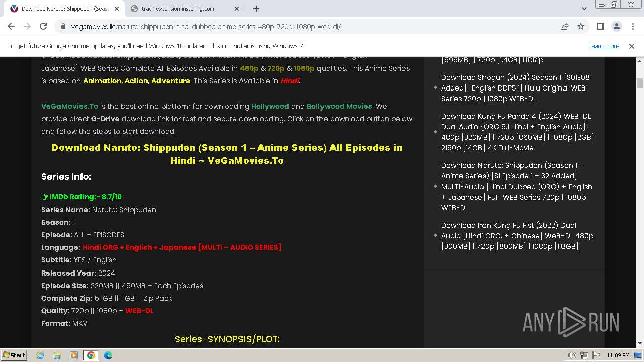This screenshot has height=362, width=644.
Task: Click the WEB-DL quality text
Action: click(139, 311)
